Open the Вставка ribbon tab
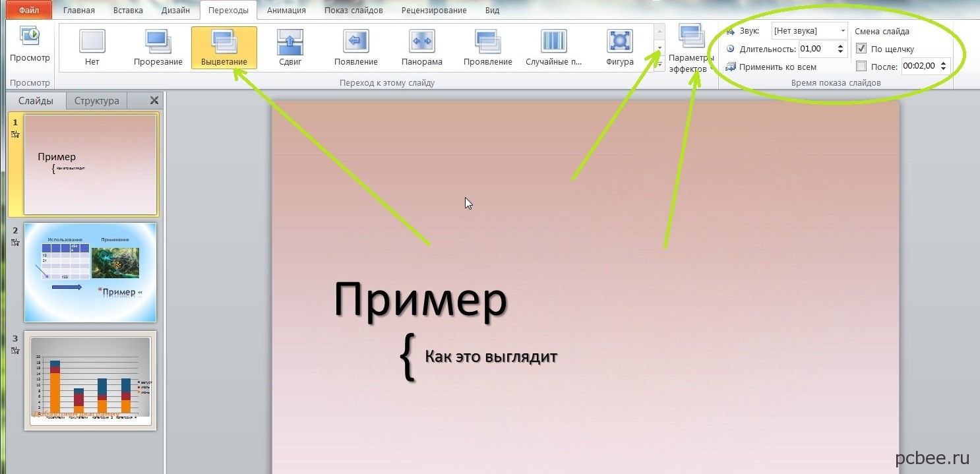This screenshot has height=474, width=980. pyautogui.click(x=128, y=11)
